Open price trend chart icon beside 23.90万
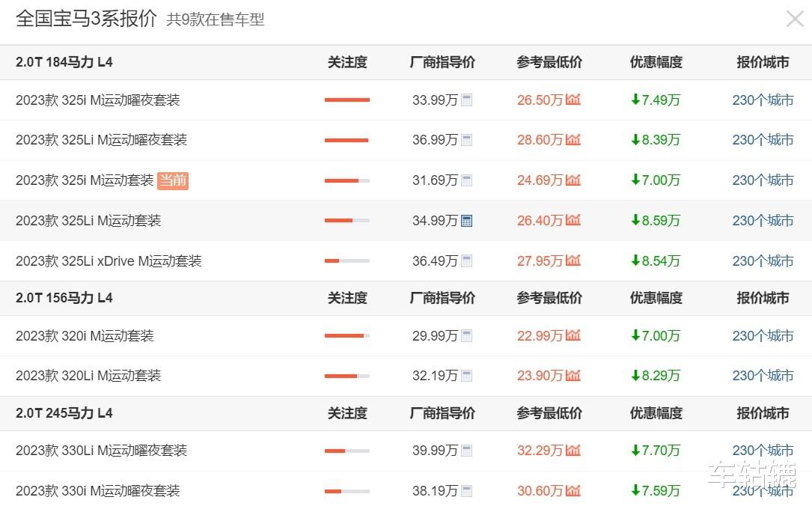The image size is (812, 509). [x=573, y=376]
